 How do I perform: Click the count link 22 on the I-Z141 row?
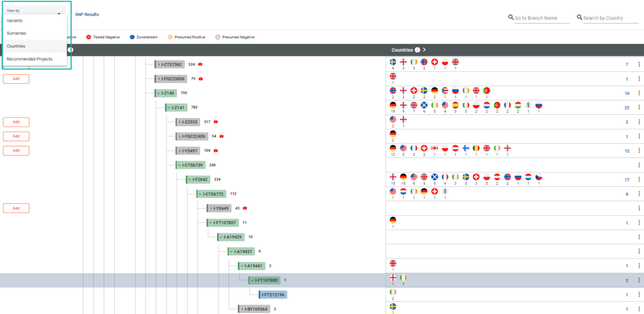tap(626, 107)
